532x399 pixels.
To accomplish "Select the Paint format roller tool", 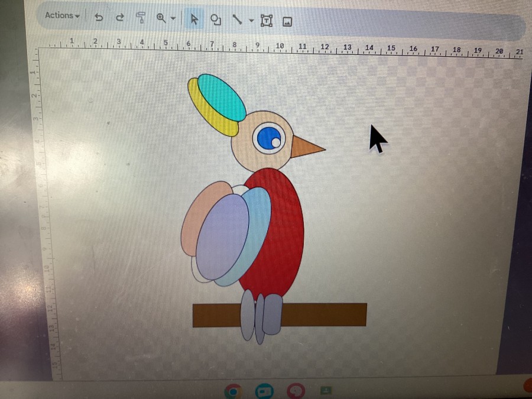I will click(x=141, y=18).
